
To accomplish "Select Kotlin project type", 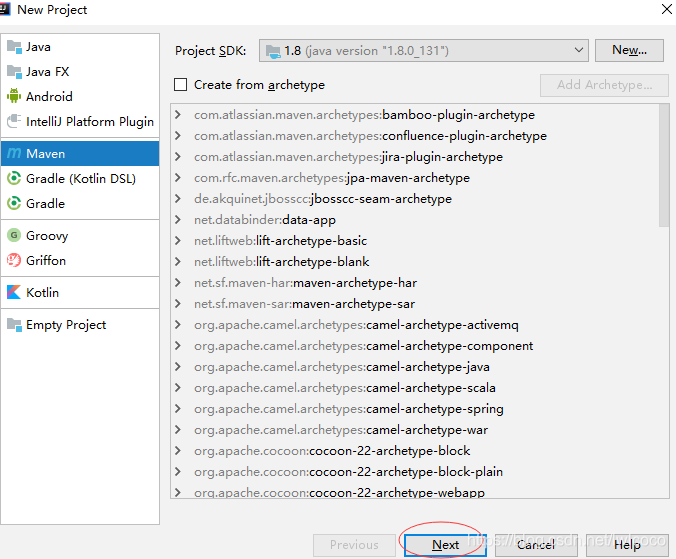I will coord(80,293).
